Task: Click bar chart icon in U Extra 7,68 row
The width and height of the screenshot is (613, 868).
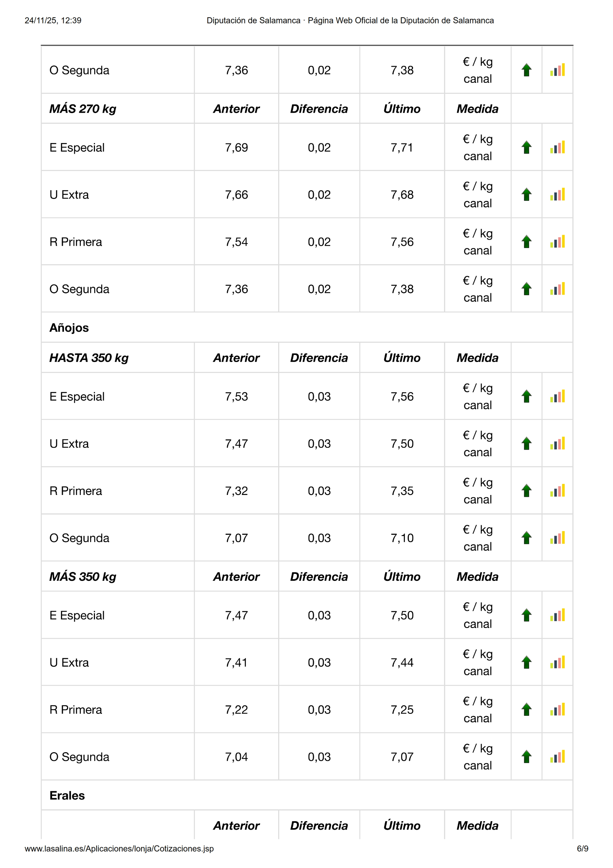Action: click(557, 194)
